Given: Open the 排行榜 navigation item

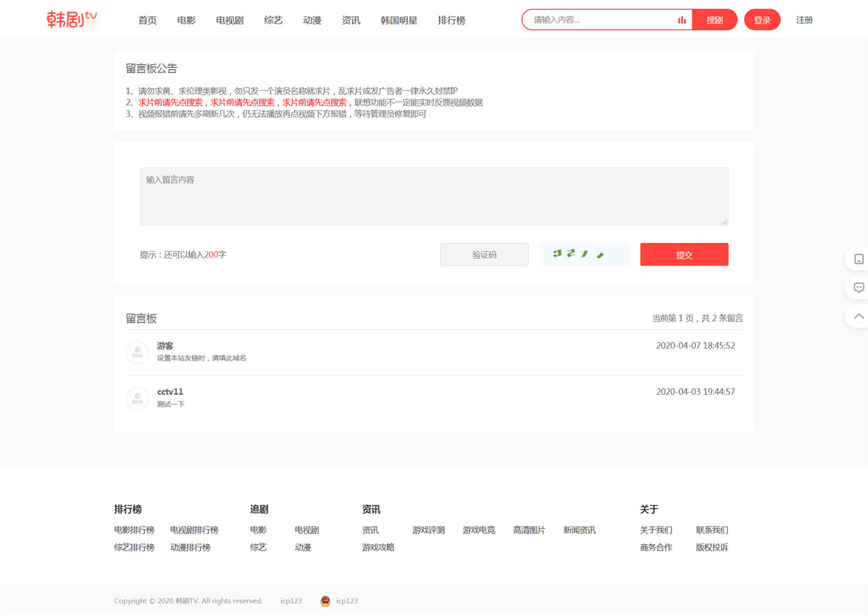Looking at the screenshot, I should 452,20.
